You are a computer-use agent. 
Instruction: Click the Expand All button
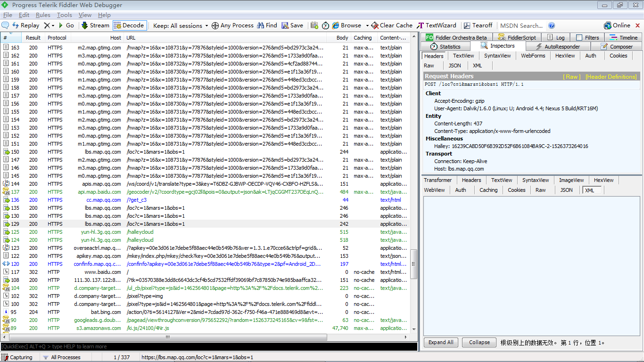(x=441, y=343)
